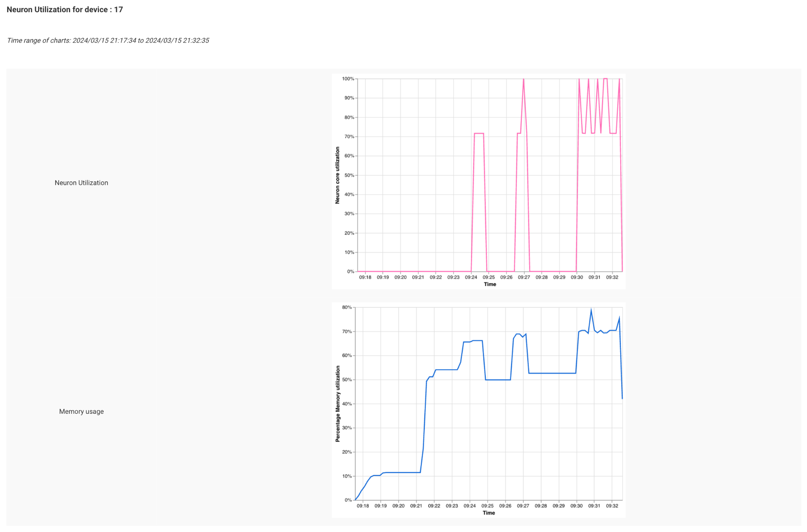
Task: Click the 'Time' axis label on the memory chart
Action: [489, 513]
